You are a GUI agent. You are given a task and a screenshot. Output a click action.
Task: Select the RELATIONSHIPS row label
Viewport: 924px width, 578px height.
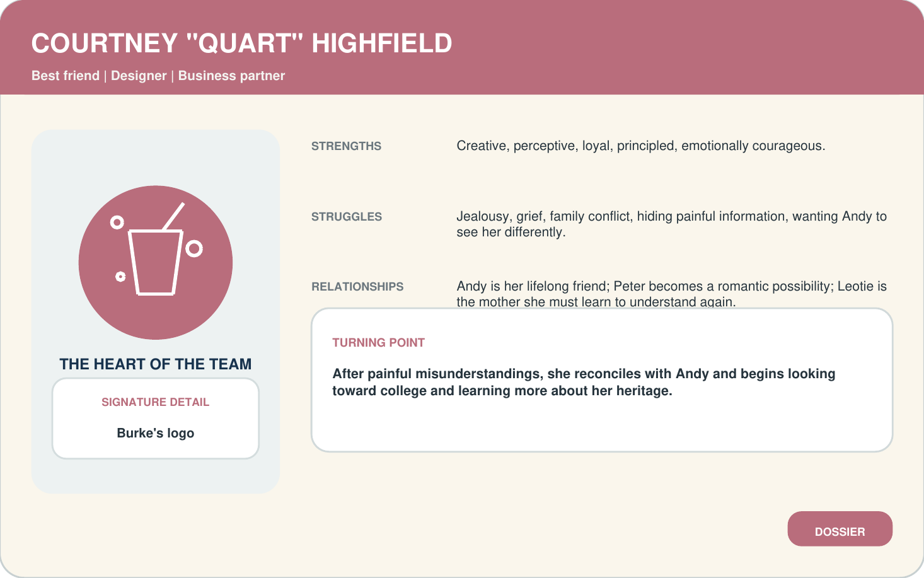(x=357, y=287)
